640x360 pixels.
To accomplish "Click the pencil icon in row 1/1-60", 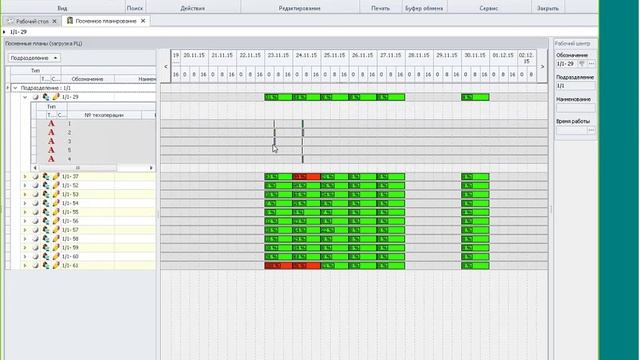I will tap(56, 256).
